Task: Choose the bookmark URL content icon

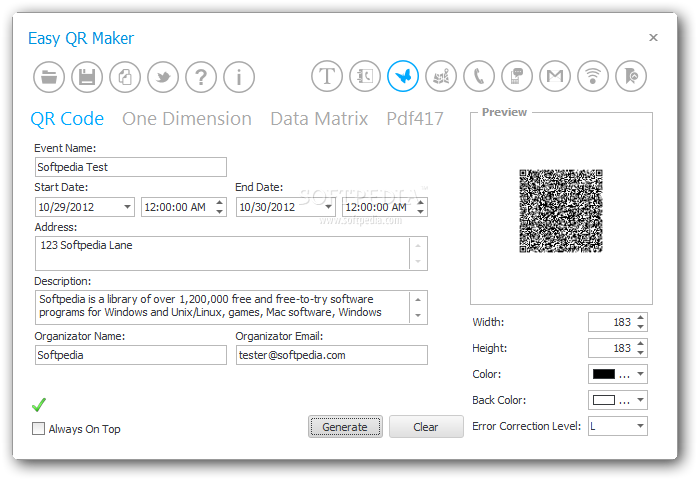Action: [x=631, y=76]
